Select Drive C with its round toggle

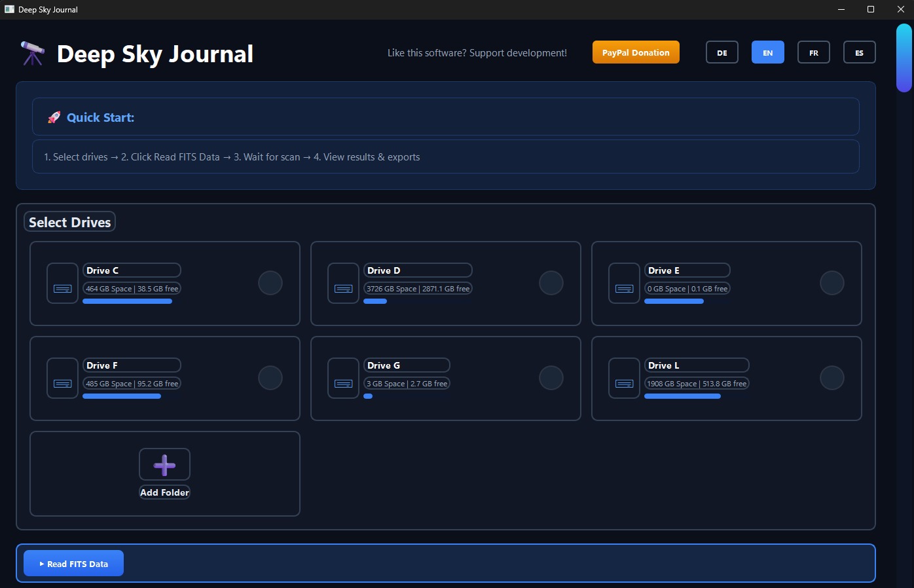(x=270, y=283)
